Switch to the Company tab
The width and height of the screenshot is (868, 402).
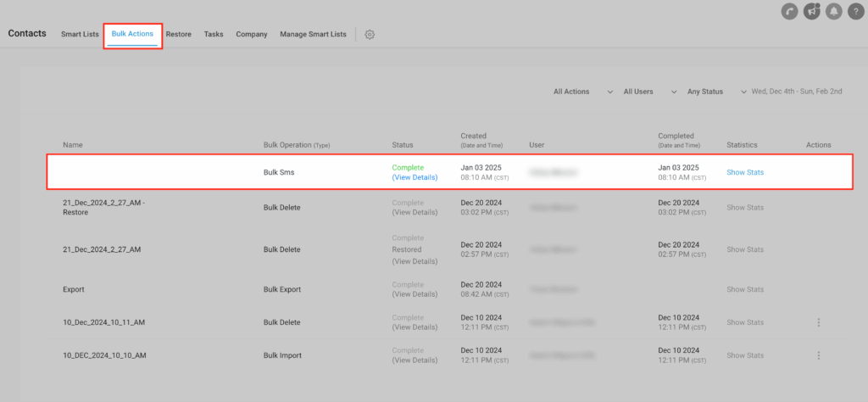pyautogui.click(x=252, y=35)
